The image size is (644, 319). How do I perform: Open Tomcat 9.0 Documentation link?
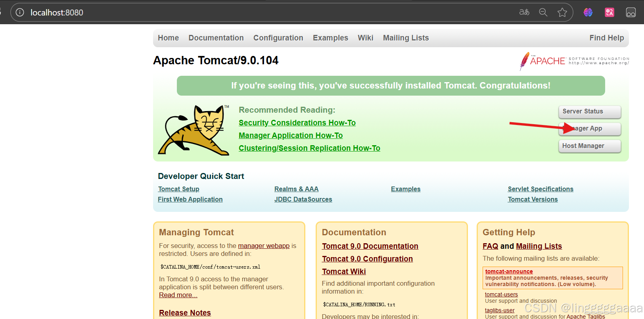pyautogui.click(x=370, y=246)
